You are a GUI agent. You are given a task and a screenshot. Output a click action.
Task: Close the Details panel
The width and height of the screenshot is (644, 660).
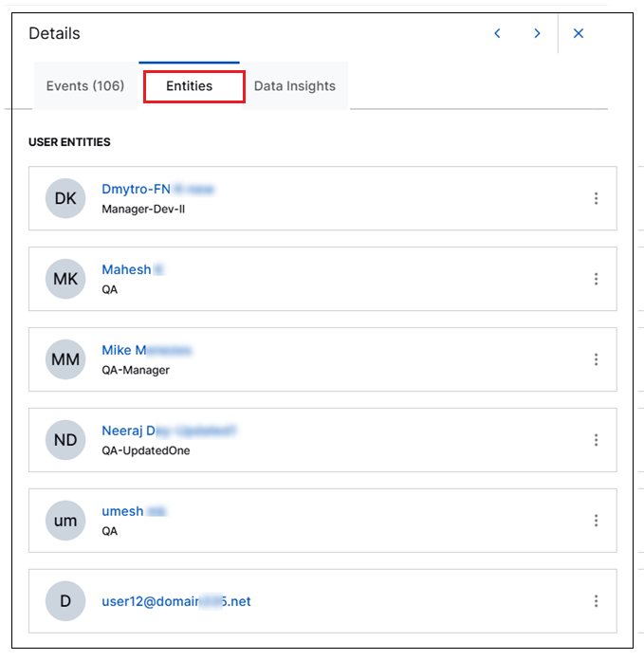click(579, 34)
